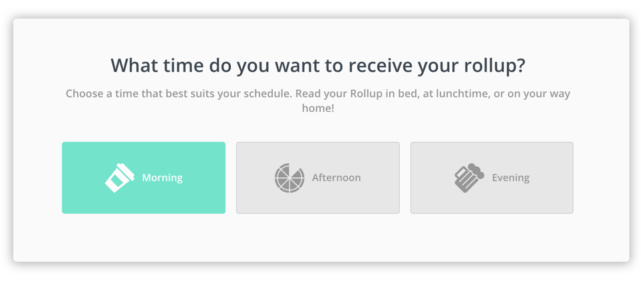Select the white takeaway coffee cup icon
The height and width of the screenshot is (281, 644).
point(120,178)
